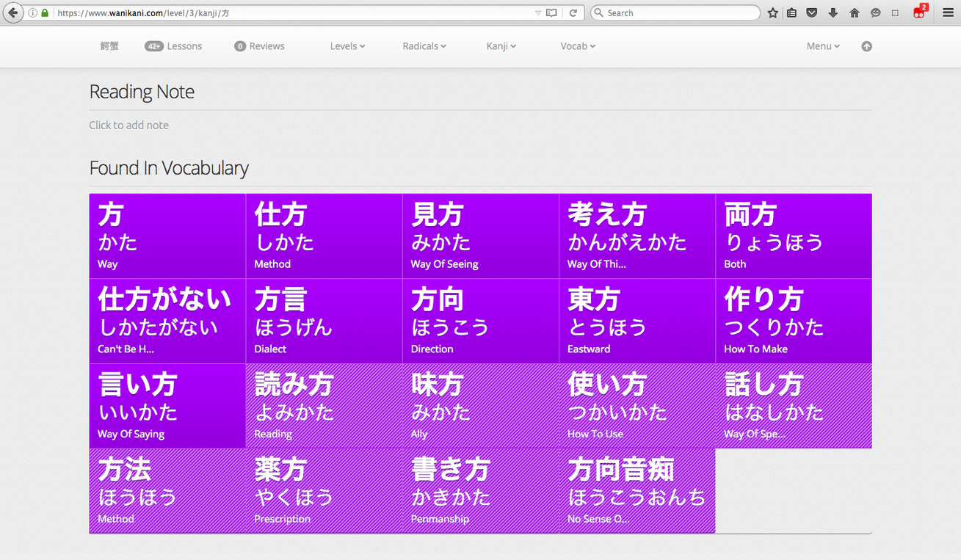
Task: Open the 両方 Both vocabulary card
Action: click(x=794, y=236)
